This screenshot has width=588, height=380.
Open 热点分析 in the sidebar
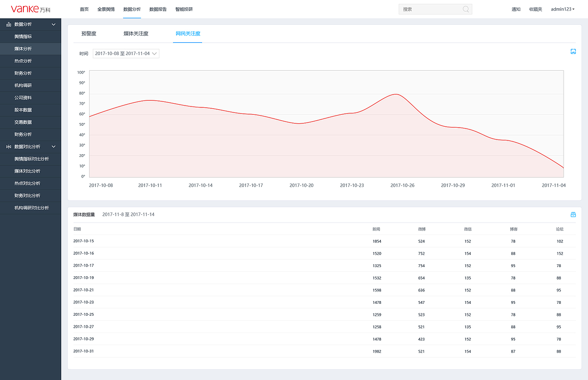30,61
